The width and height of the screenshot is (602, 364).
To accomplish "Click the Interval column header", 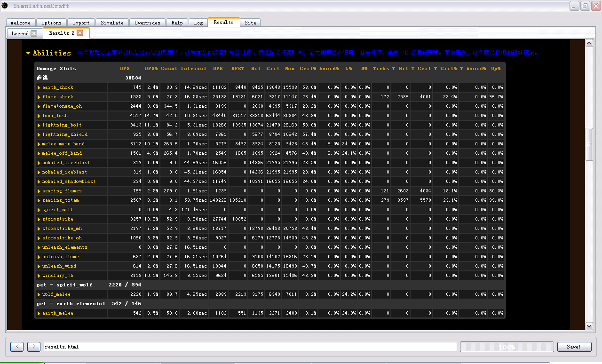I will pyautogui.click(x=193, y=69).
